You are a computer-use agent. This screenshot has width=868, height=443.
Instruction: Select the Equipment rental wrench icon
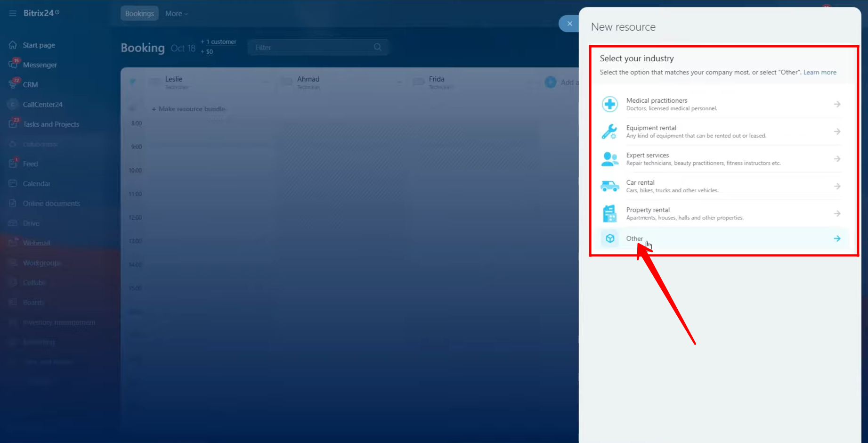[x=609, y=131]
